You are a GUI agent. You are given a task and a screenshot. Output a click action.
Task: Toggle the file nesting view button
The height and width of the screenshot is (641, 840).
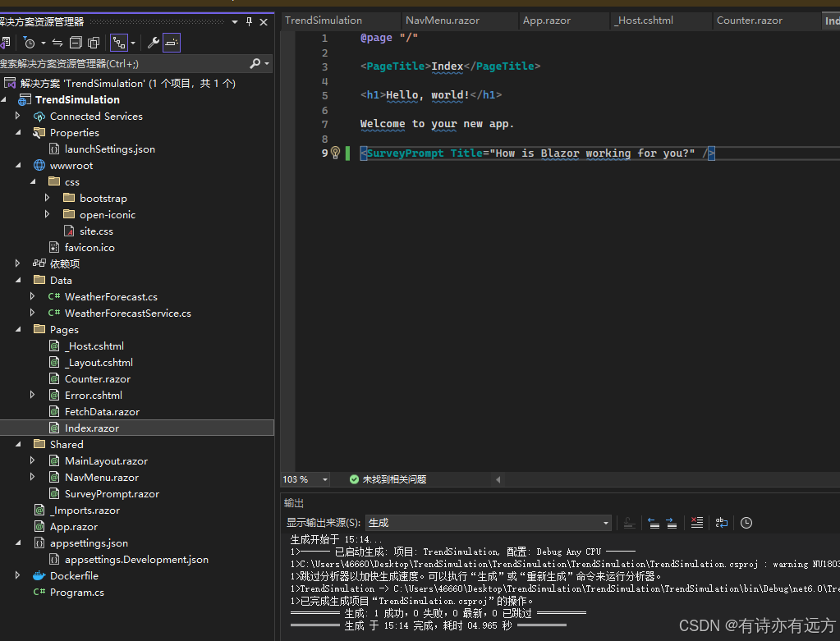[119, 43]
